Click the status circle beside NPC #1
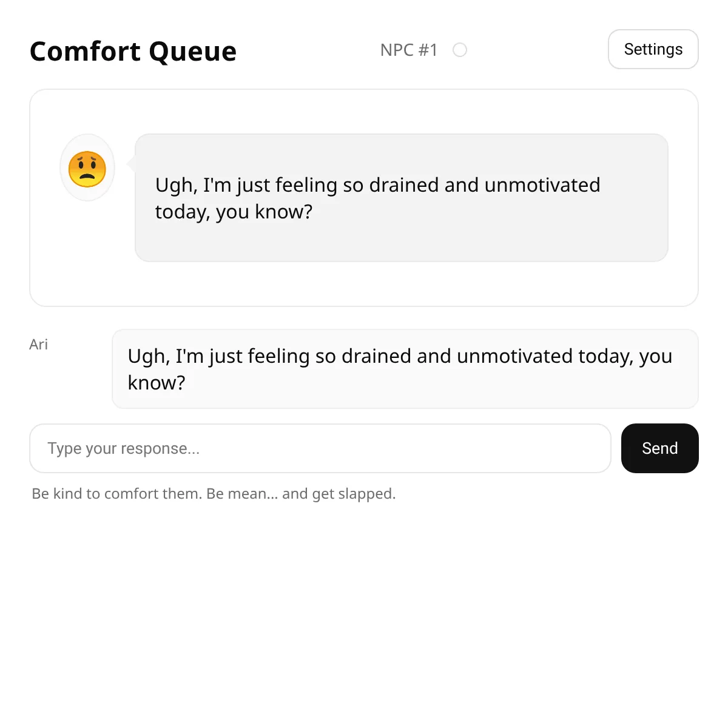This screenshot has height=728, width=728. click(460, 50)
